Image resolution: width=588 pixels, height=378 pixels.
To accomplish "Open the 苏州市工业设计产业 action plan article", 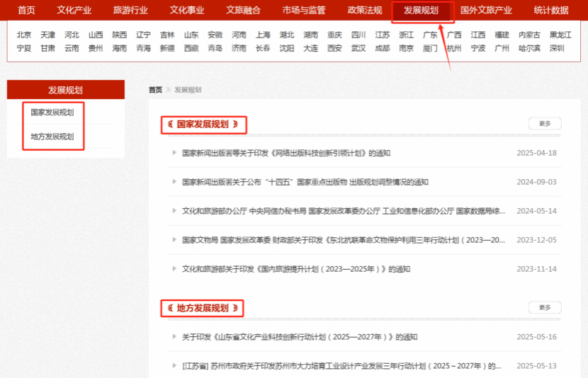I will point(341,366).
